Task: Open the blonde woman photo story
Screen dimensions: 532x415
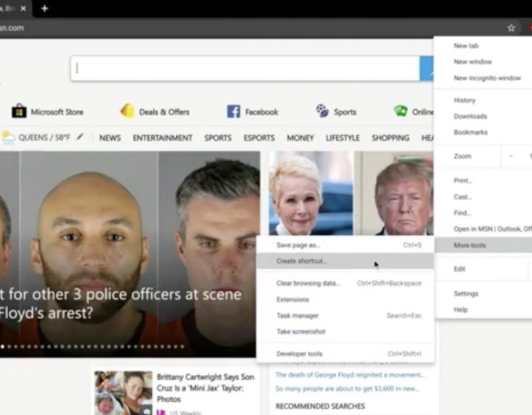Action: [311, 193]
